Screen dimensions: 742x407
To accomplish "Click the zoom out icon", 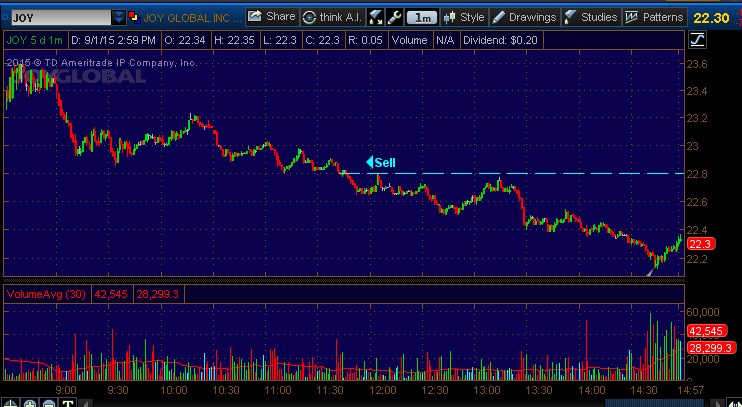I will tap(49, 403).
